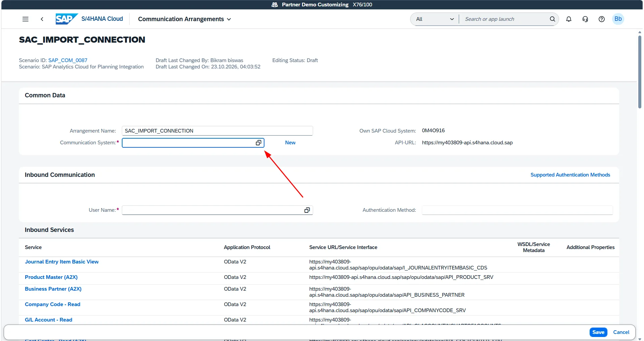The height and width of the screenshot is (341, 644).
Task: Cancel editing the draft
Action: (621, 332)
